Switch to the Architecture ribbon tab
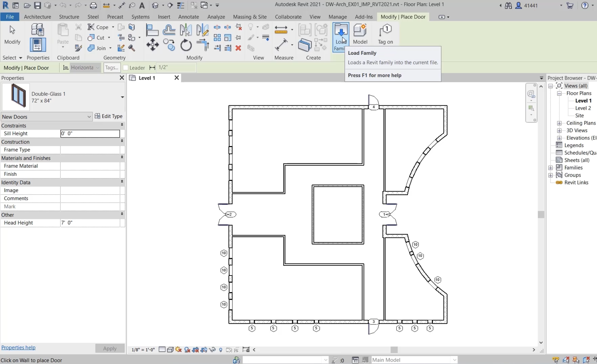597x364 pixels. click(37, 17)
